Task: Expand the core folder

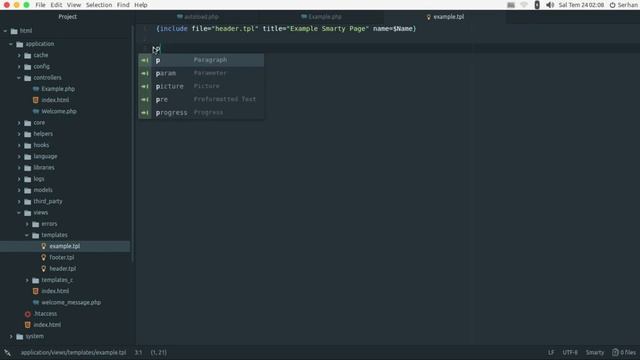Action: coord(19,122)
